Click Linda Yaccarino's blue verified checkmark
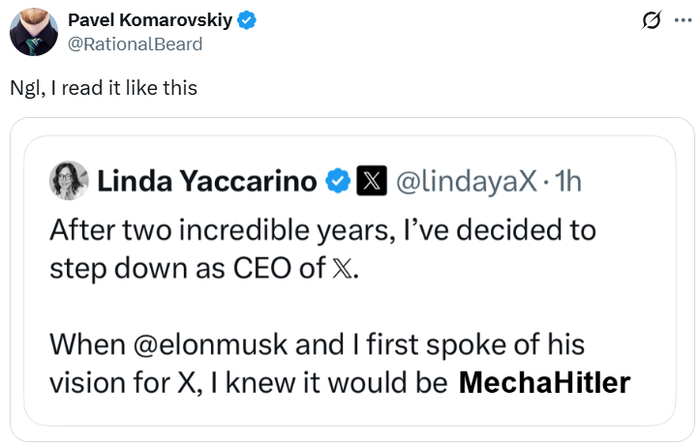The height and width of the screenshot is (447, 700). click(x=338, y=181)
